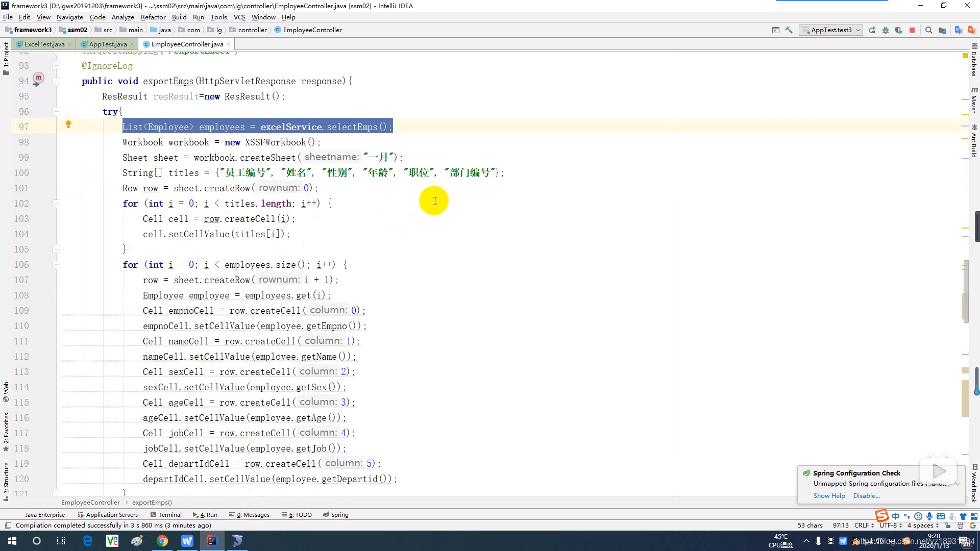
Task: Toggle the Terminal tool window
Action: click(x=166, y=515)
